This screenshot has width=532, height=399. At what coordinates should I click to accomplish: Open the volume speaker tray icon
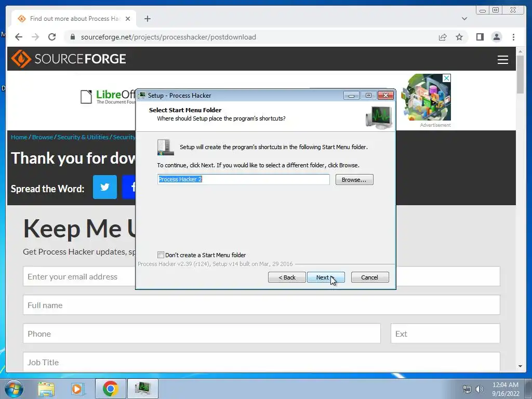(x=479, y=389)
